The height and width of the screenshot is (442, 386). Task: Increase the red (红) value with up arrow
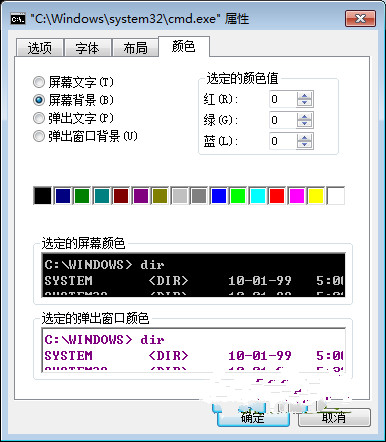tap(304, 96)
